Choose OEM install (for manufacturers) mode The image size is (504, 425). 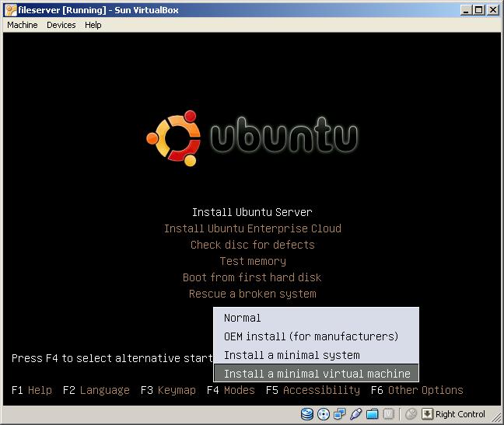(317, 336)
